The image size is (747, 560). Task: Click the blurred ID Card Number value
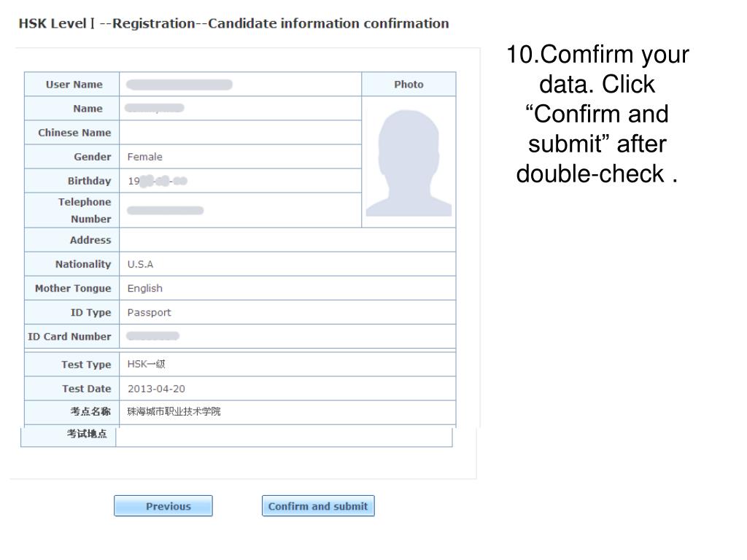(153, 336)
